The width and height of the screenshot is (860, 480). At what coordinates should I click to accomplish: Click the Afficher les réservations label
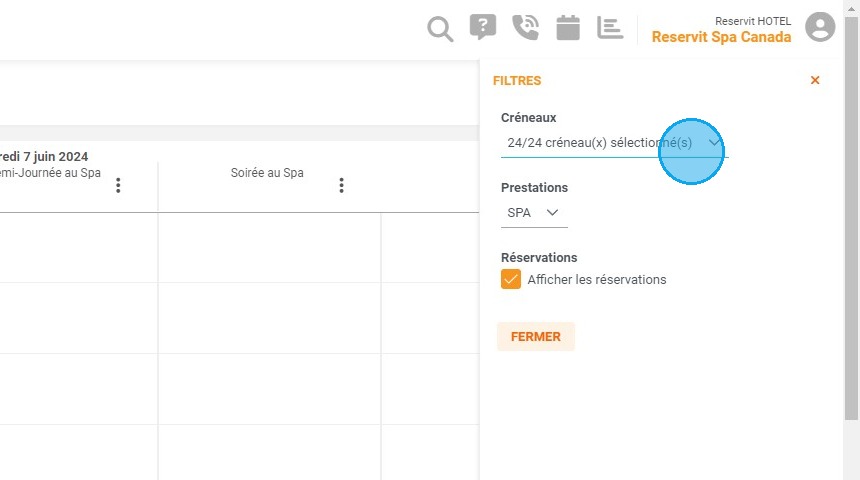click(x=597, y=280)
